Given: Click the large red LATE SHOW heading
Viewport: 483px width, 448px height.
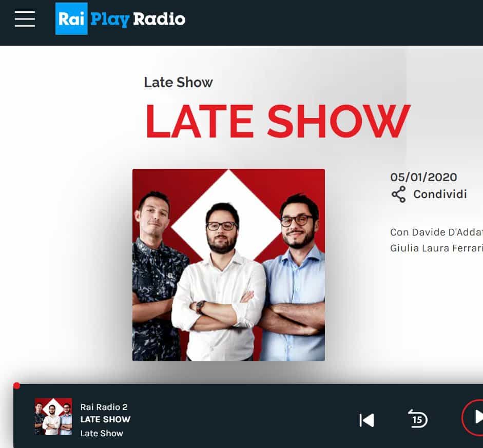Looking at the screenshot, I should (277, 121).
